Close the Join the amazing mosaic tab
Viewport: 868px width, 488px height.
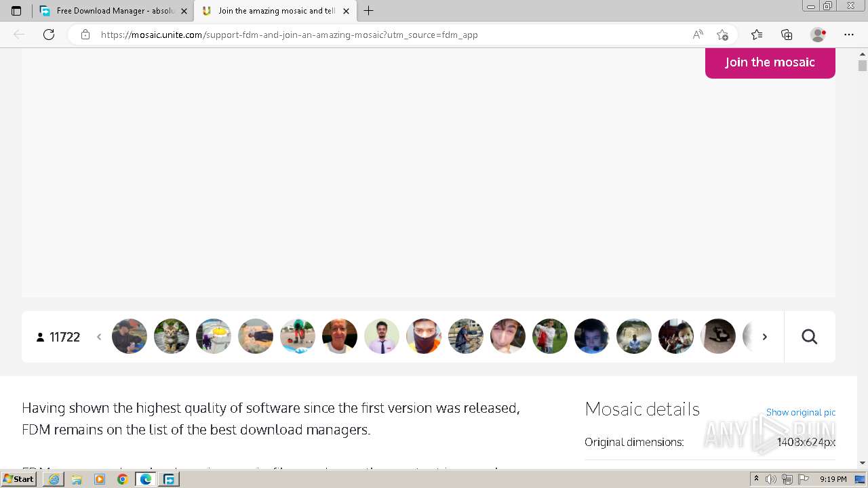346,11
